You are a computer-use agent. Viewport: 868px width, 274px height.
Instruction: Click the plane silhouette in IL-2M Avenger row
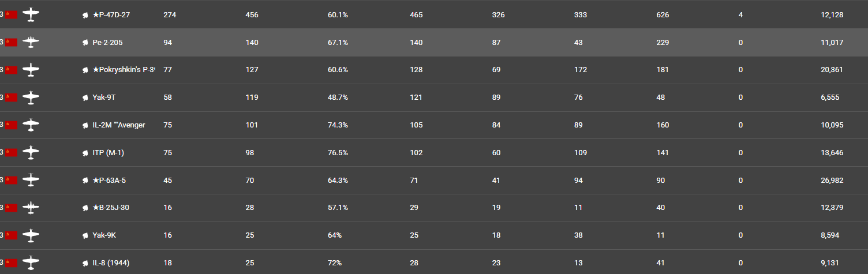click(x=31, y=125)
